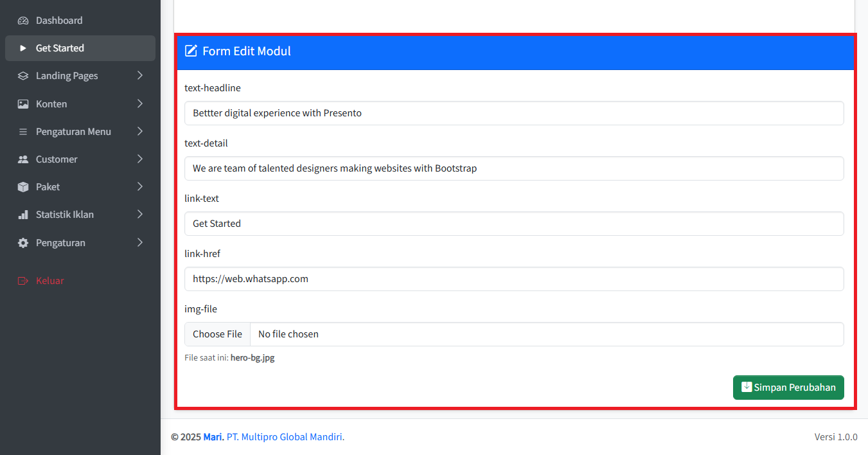
Task: Focus the text-headline input field
Action: point(514,113)
